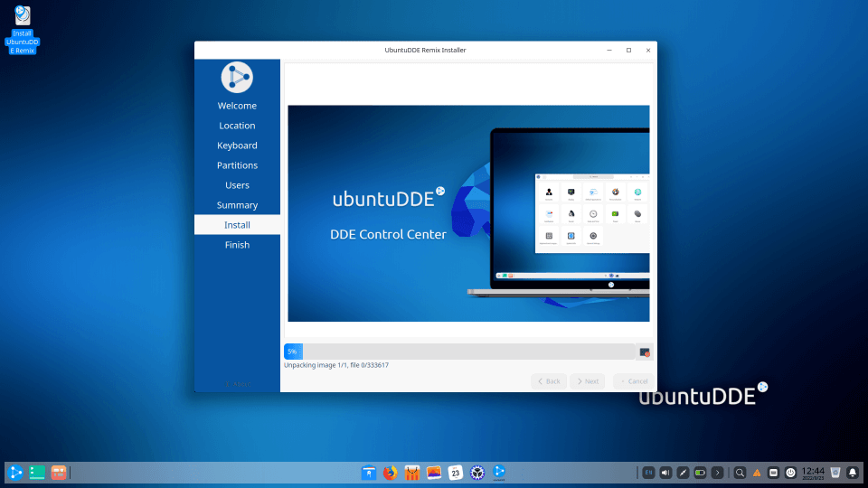Open the system settings gear in dock
The image size is (868, 488).
click(x=477, y=472)
